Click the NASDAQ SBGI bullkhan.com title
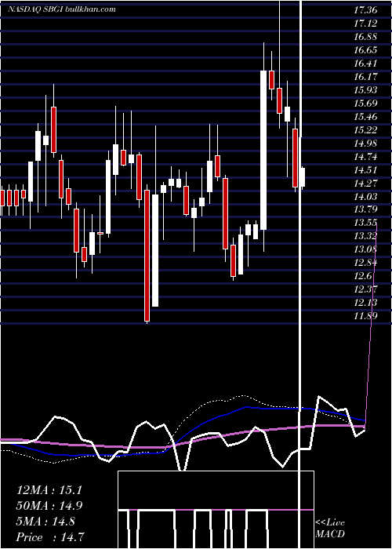This screenshot has height=549, width=392. [62, 9]
